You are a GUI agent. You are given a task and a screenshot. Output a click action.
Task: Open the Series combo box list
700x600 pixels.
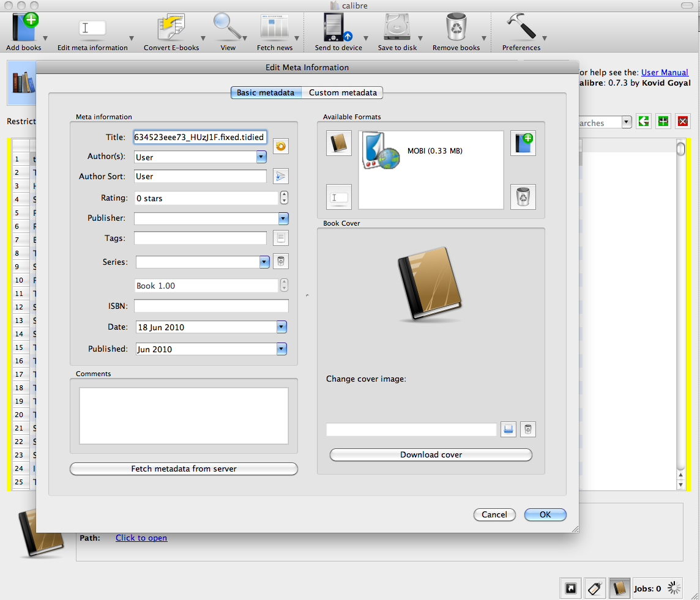(264, 262)
